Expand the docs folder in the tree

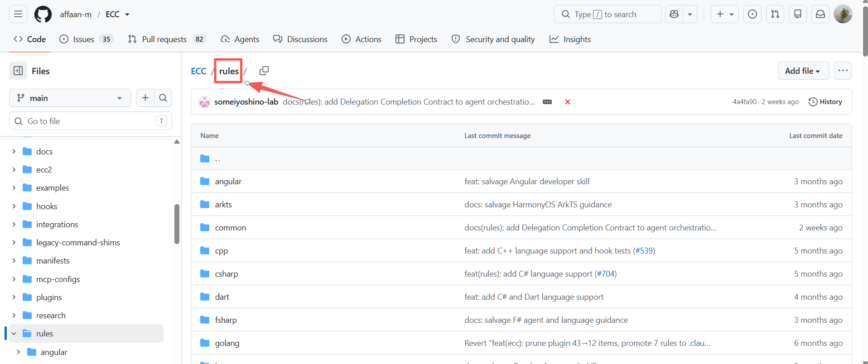tap(14, 151)
